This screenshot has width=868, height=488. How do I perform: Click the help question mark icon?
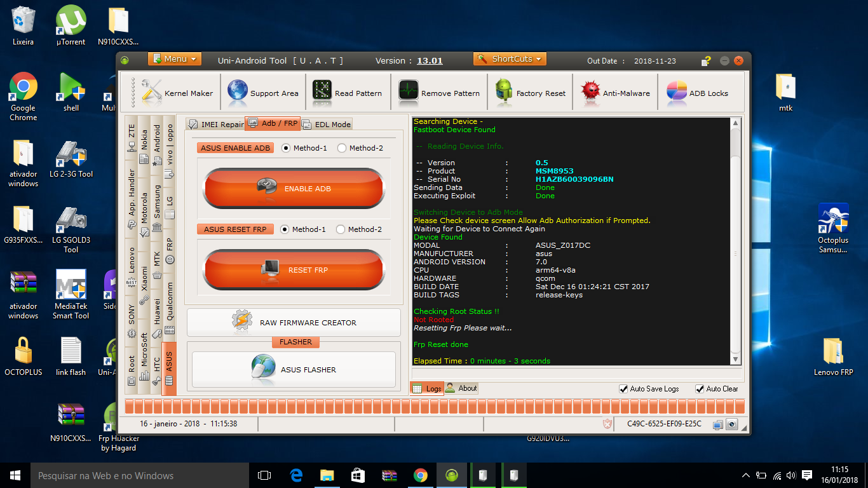(x=706, y=61)
